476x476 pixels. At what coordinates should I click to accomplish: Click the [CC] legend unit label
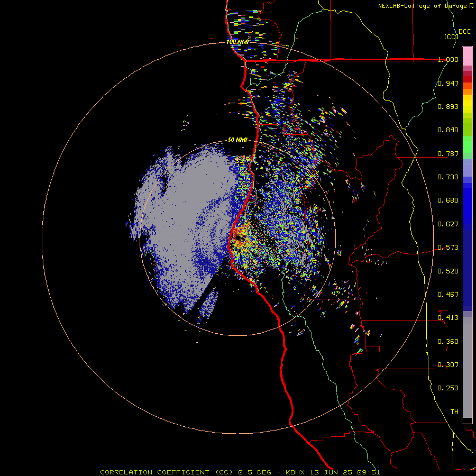tap(452, 36)
